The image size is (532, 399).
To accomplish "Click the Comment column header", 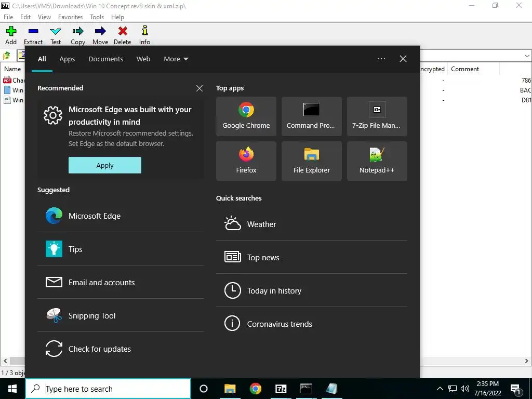I will click(x=473, y=69).
